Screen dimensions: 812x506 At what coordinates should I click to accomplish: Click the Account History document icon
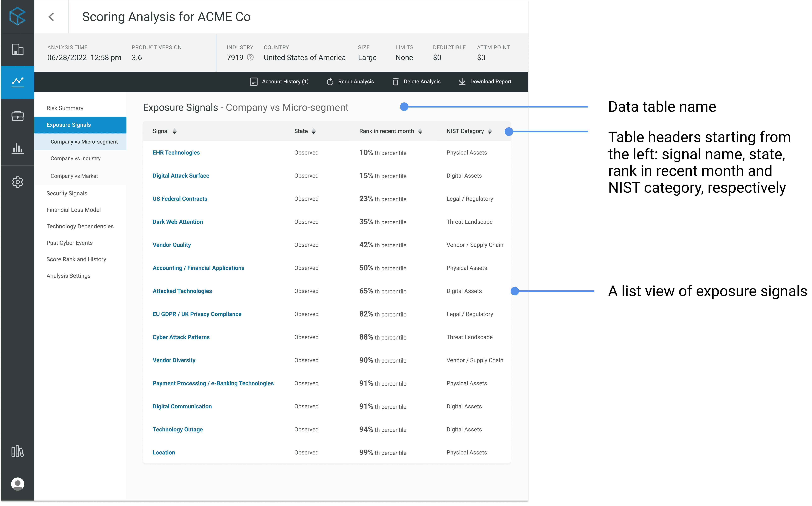[254, 82]
